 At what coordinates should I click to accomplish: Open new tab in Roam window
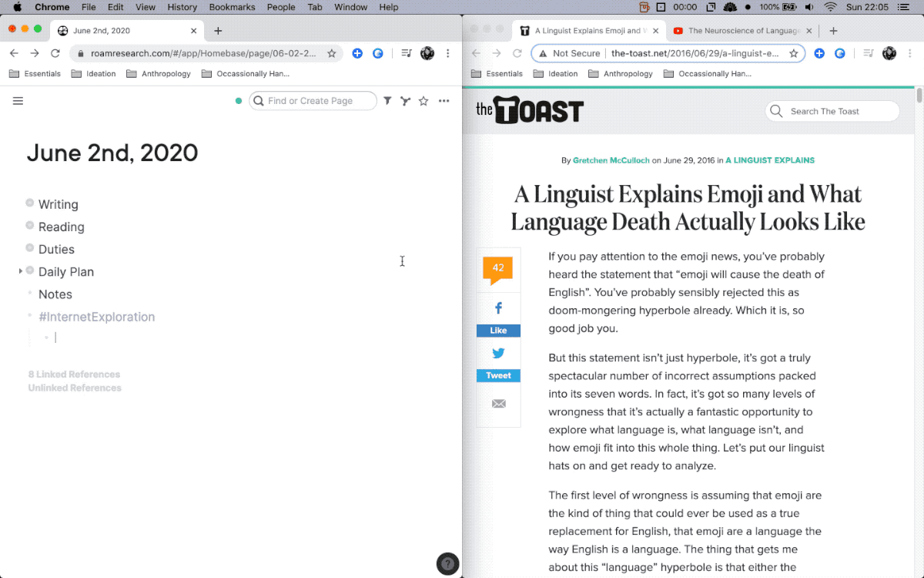(x=218, y=31)
